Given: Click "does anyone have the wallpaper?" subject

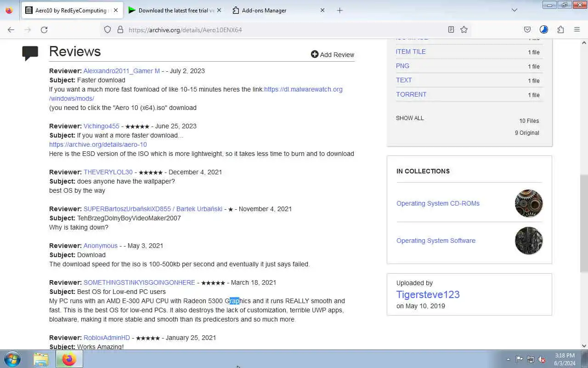Looking at the screenshot, I should click(126, 181).
